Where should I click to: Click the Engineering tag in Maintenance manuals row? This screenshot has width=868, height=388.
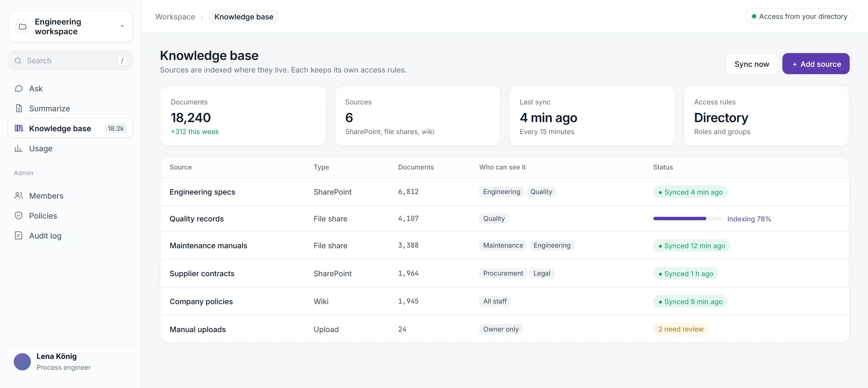tap(552, 245)
